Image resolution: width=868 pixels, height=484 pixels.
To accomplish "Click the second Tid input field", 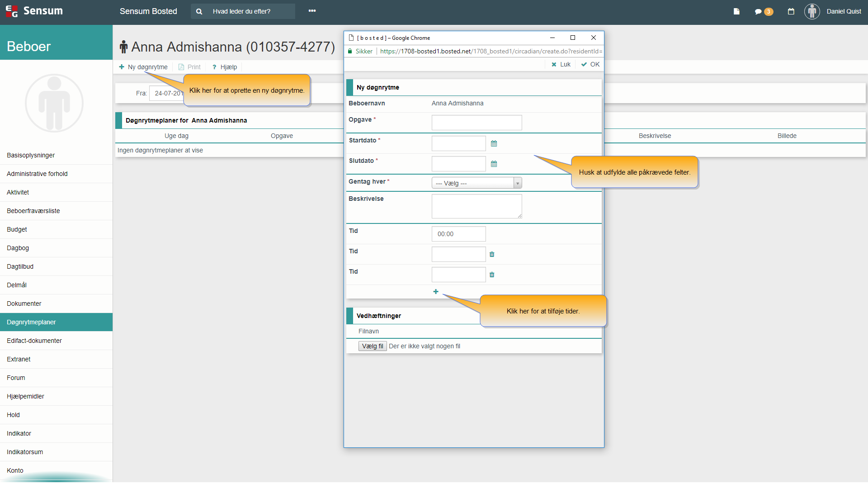I will [x=458, y=254].
